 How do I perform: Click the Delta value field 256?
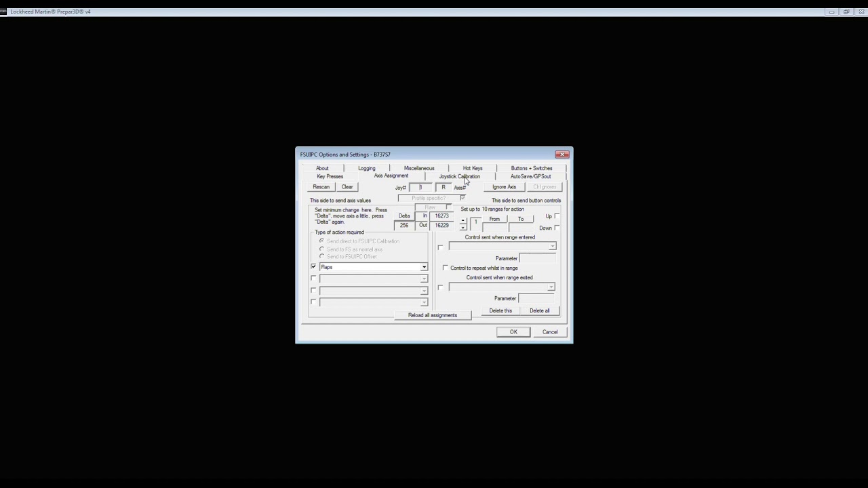tap(404, 225)
